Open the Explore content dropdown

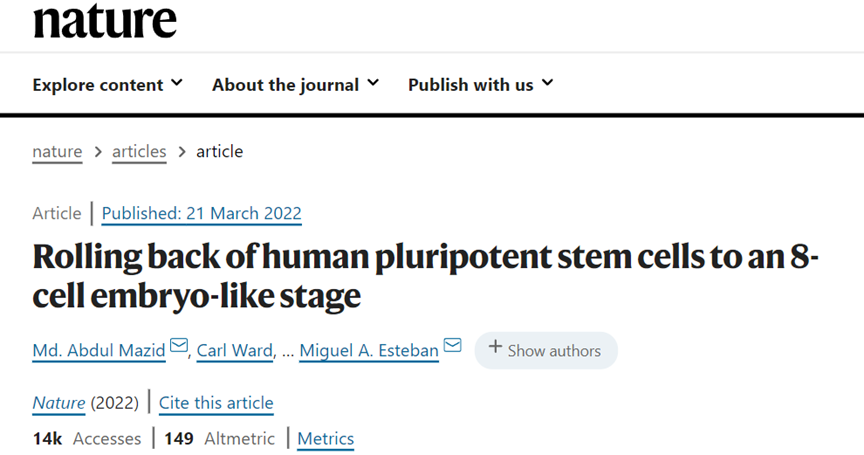tap(107, 84)
